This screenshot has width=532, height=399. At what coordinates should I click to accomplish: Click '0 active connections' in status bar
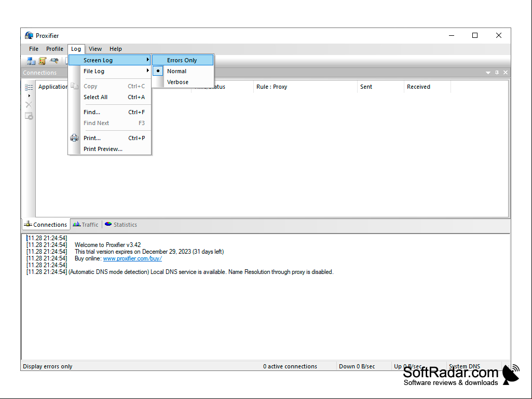point(290,366)
